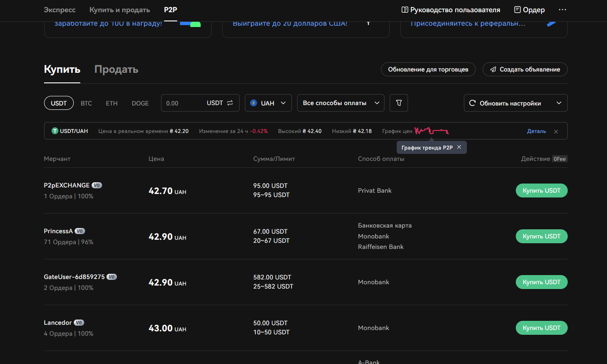This screenshot has height=364, width=607.
Task: Open merchant P2pEXCHANGE profile
Action: coord(67,185)
